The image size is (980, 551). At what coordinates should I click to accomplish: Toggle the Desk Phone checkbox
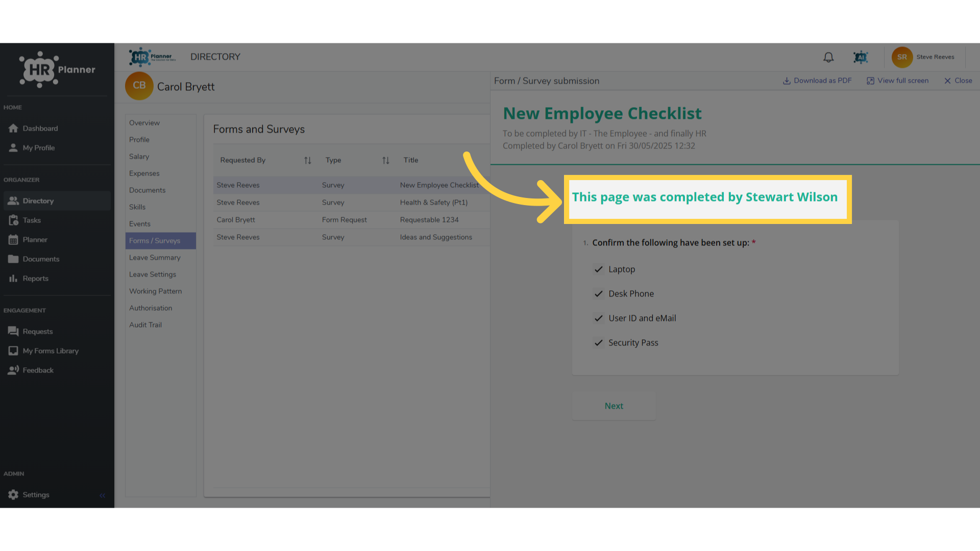pyautogui.click(x=599, y=294)
